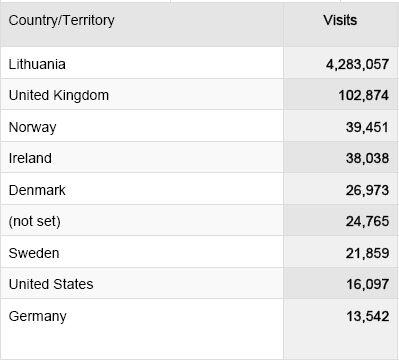Click the United States entry
Image resolution: width=399 pixels, height=362 pixels.
click(51, 284)
